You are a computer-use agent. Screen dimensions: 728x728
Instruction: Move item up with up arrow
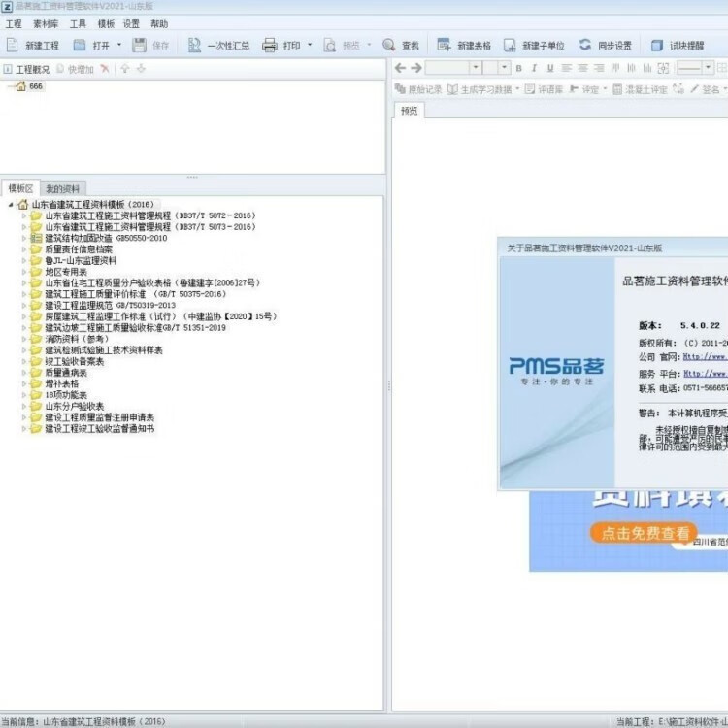pyautogui.click(x=124, y=69)
